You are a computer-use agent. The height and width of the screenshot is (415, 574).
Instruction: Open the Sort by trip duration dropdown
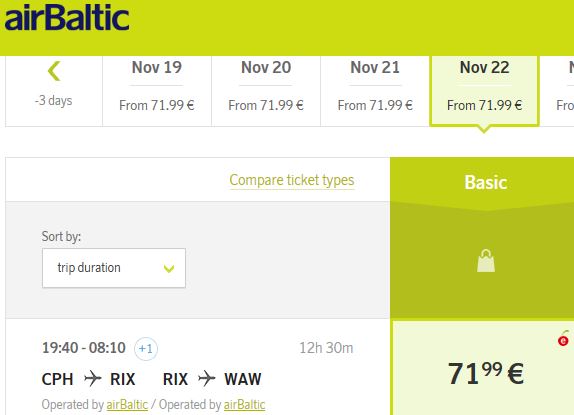[x=114, y=268]
